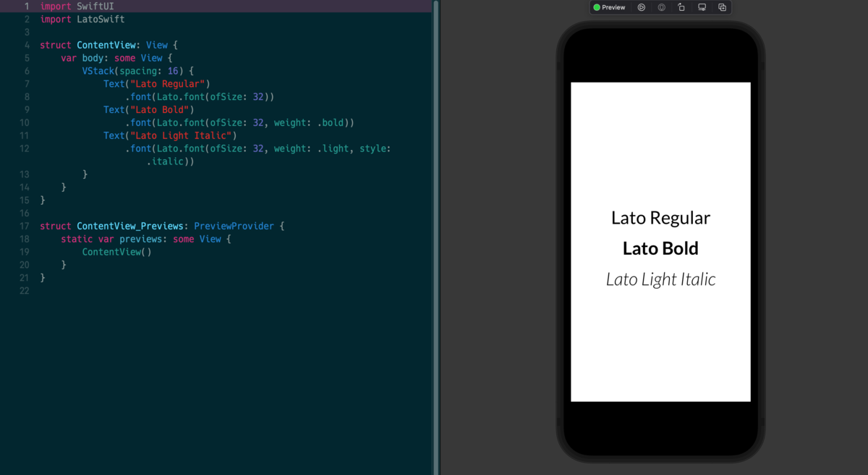Screen dimensions: 868x475
Task: Click "var body: some View {" line
Action: pyautogui.click(x=116, y=58)
